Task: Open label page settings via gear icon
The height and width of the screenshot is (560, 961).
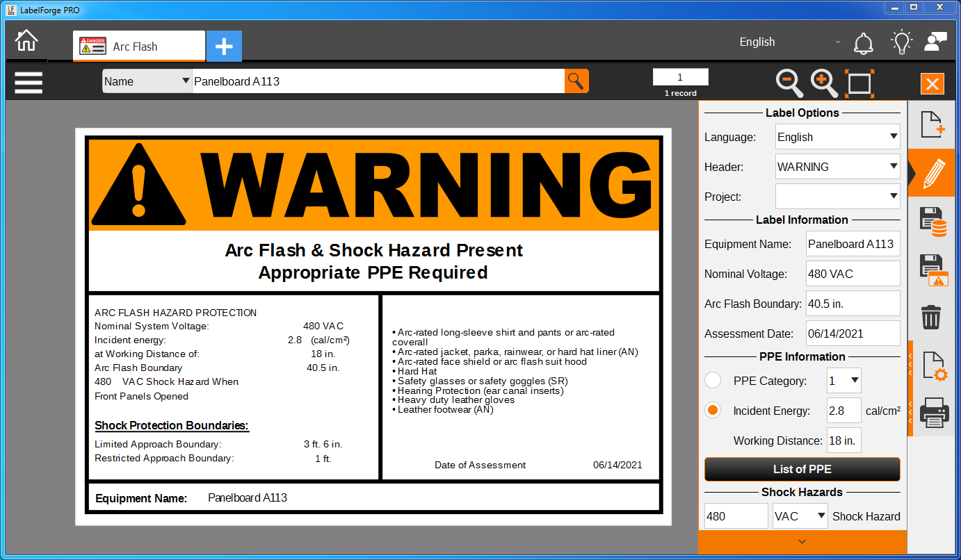Action: (x=932, y=365)
